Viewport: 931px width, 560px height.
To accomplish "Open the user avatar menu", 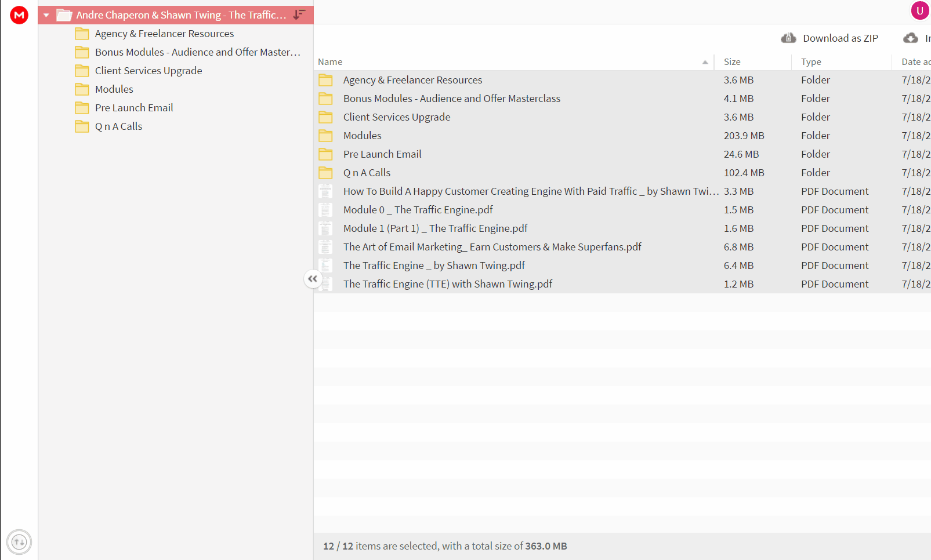I will pos(920,10).
